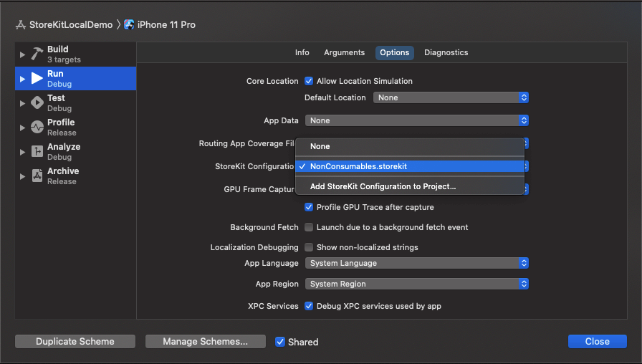
Task: Choose None in StoreKit configuration menu
Action: [x=320, y=146]
